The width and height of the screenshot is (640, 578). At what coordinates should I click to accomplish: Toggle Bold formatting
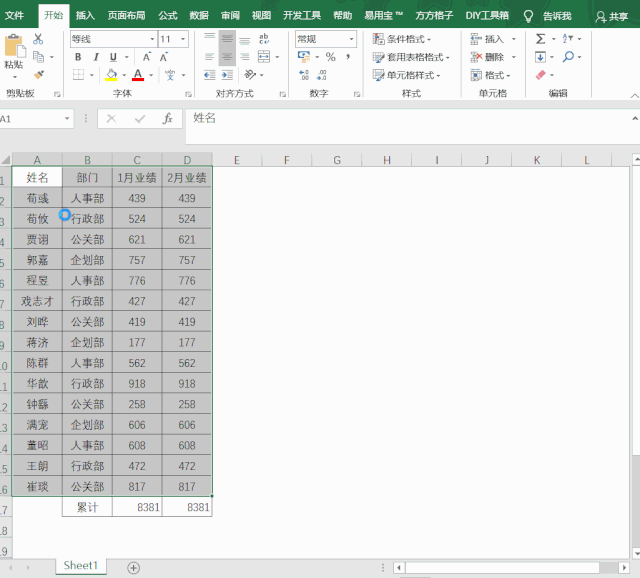click(x=78, y=57)
